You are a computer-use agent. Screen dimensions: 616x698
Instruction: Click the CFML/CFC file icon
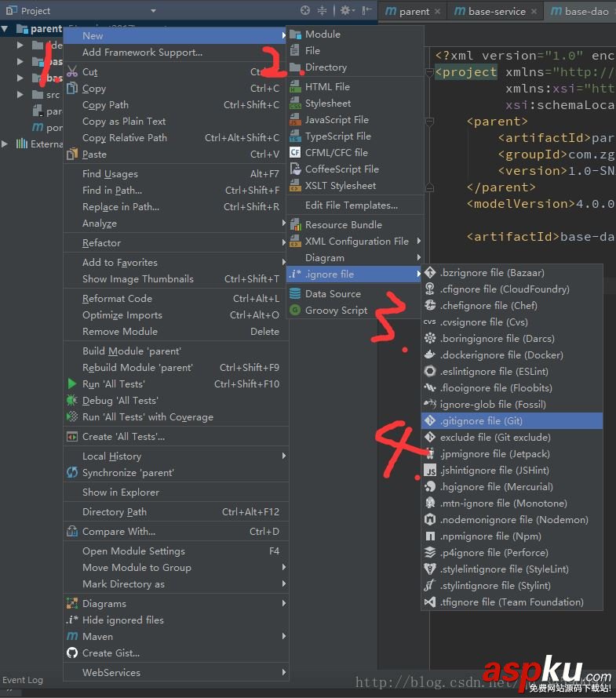tap(295, 153)
